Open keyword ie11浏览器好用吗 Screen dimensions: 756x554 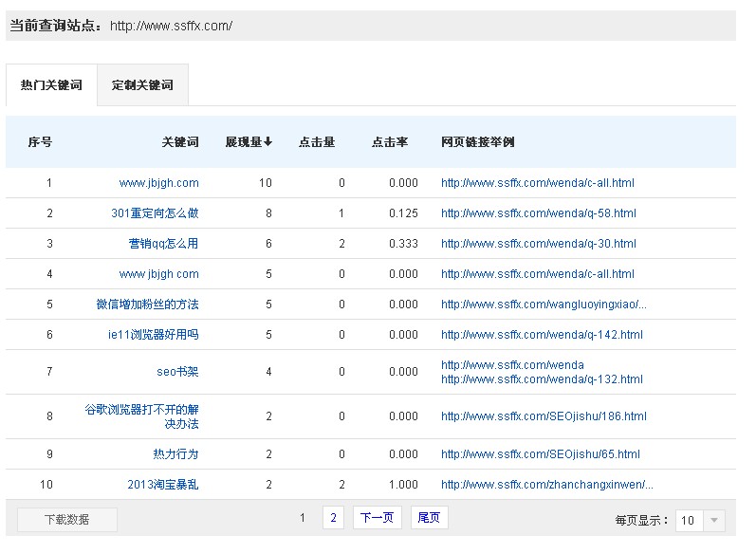[x=154, y=335]
